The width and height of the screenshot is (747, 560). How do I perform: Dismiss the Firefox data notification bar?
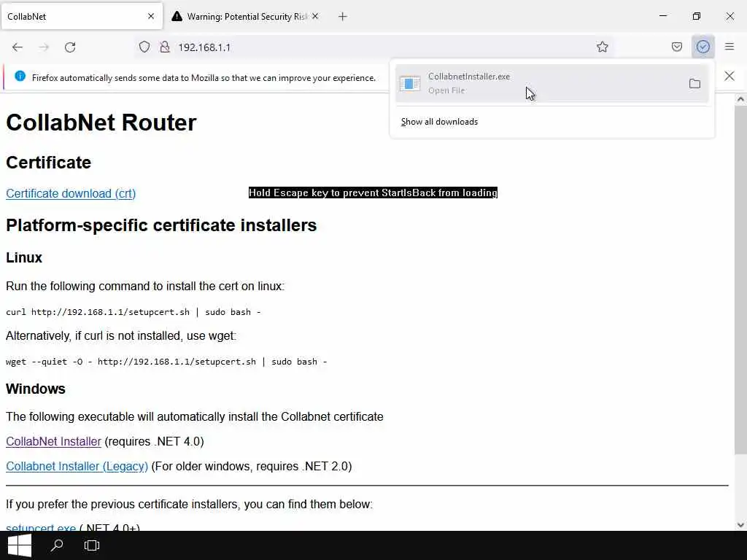[x=729, y=76]
